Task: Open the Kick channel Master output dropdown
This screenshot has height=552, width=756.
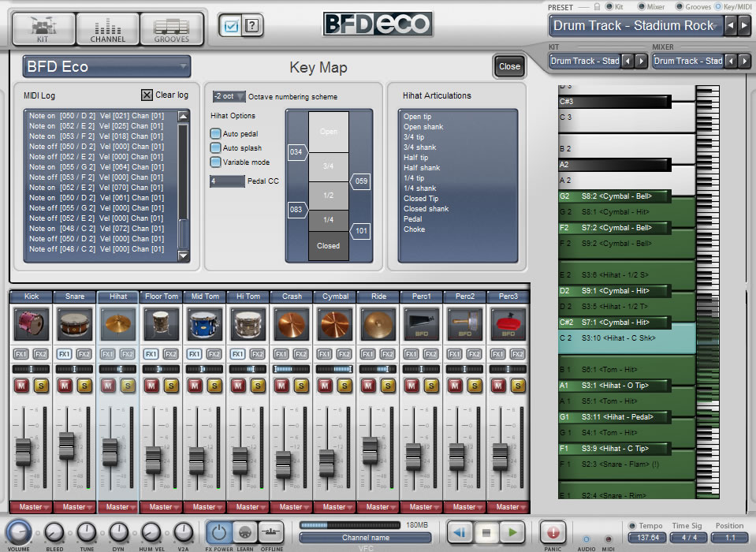Action: (32, 507)
